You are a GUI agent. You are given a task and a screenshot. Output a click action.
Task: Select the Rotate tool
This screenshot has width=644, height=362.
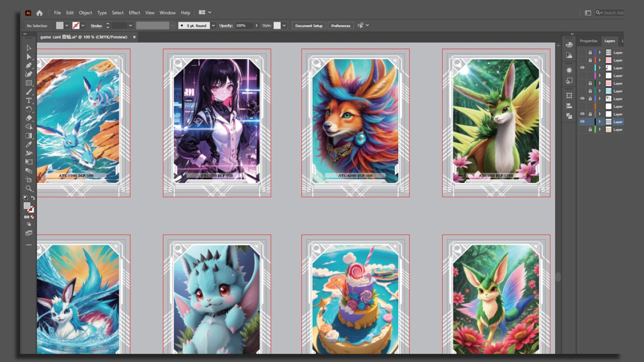click(x=29, y=109)
